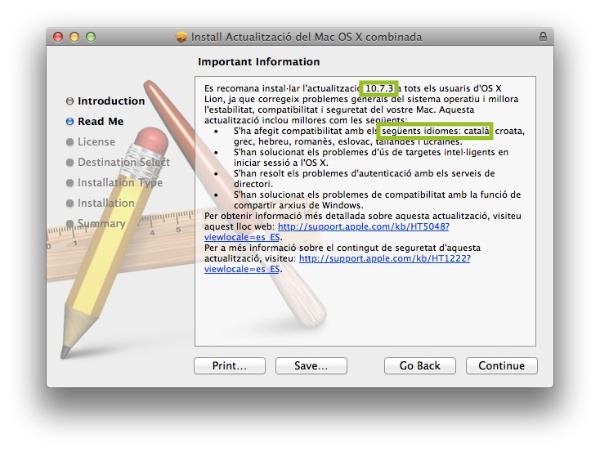Click the package icon in window title

pyautogui.click(x=181, y=37)
